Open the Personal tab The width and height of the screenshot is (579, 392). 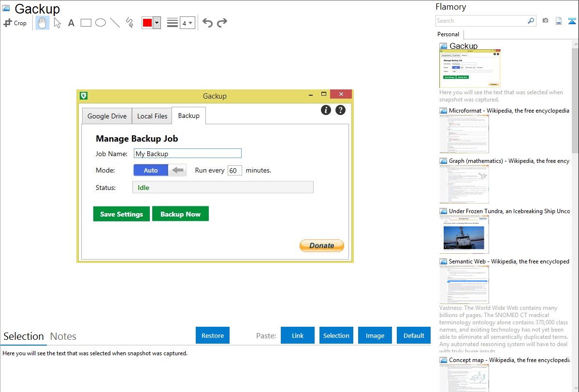pos(448,34)
